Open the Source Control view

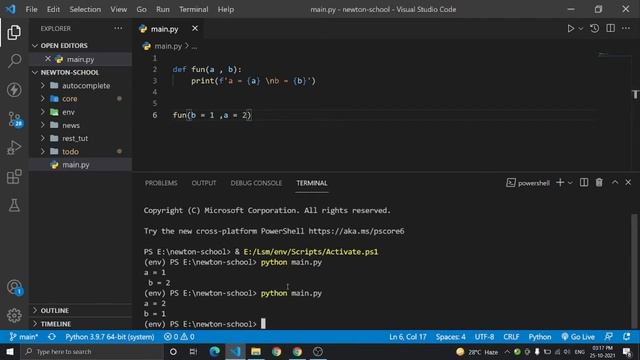tap(15, 119)
